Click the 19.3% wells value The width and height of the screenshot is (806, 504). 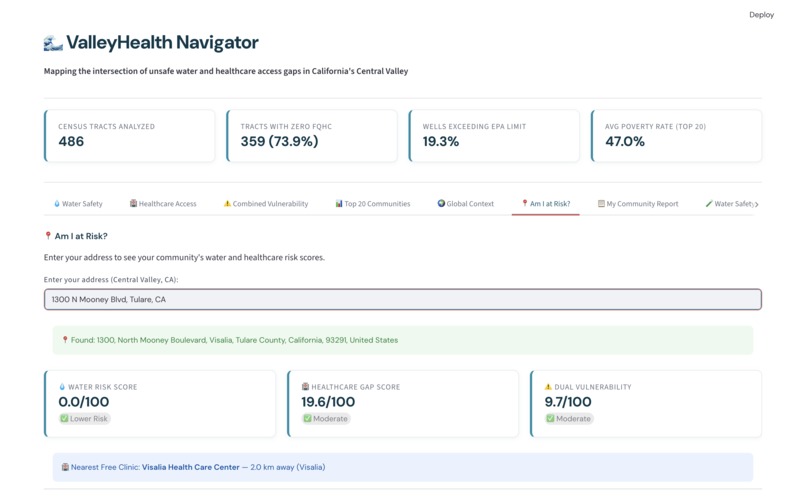point(441,141)
